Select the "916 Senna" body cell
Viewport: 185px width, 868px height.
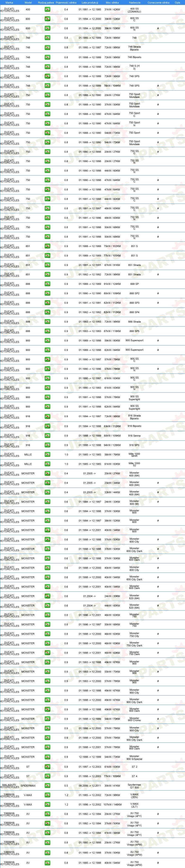pyautogui.click(x=134, y=435)
